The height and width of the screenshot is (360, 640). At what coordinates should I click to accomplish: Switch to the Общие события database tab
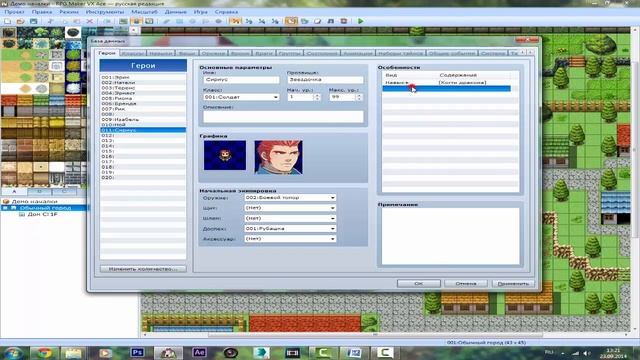[452, 53]
